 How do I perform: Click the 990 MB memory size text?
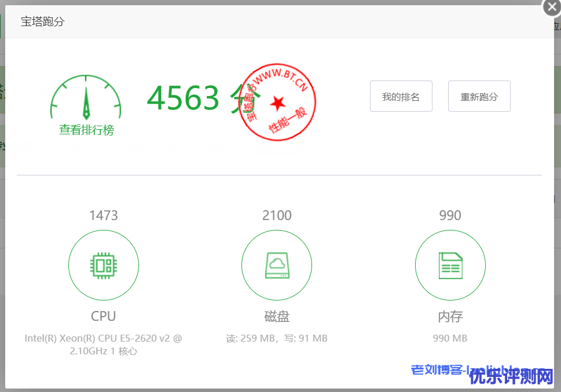[x=450, y=338]
